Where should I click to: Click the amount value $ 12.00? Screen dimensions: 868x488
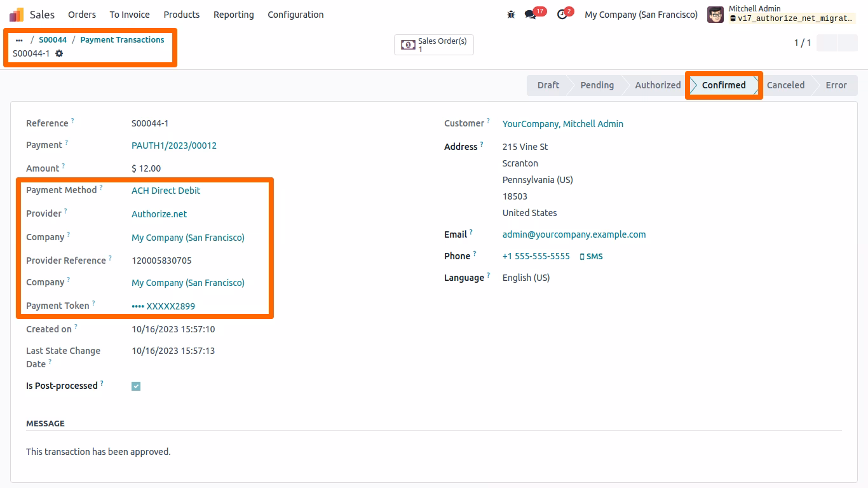[x=146, y=168]
